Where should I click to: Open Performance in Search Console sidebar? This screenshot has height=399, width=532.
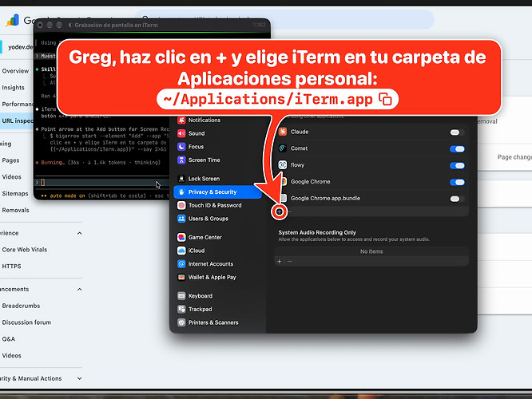18,104
